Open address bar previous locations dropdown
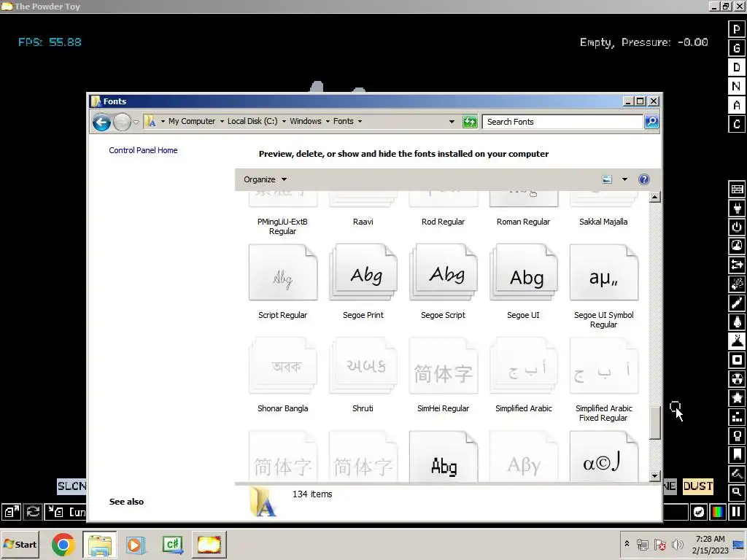This screenshot has height=560, width=747. tap(452, 122)
